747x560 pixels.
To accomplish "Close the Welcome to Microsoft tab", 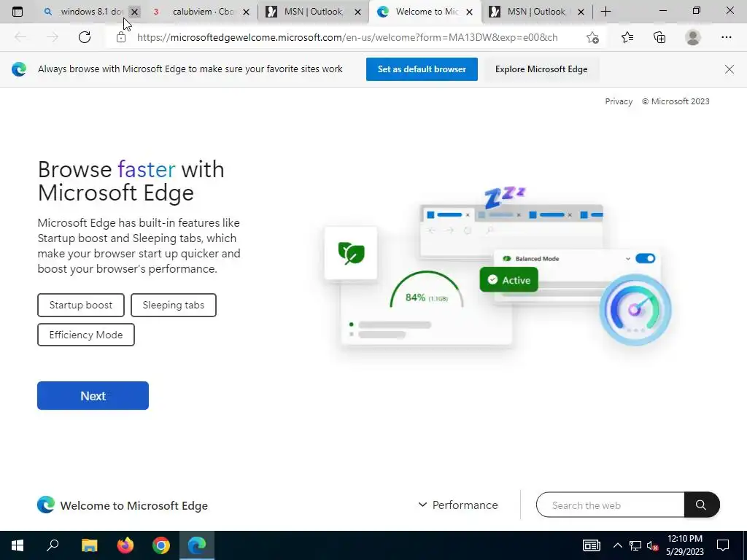I will tap(469, 12).
